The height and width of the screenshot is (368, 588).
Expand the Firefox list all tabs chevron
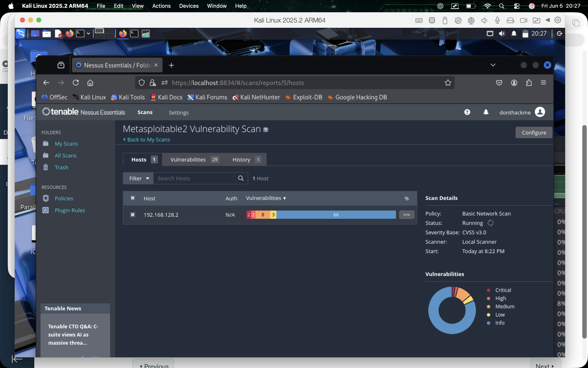point(493,65)
